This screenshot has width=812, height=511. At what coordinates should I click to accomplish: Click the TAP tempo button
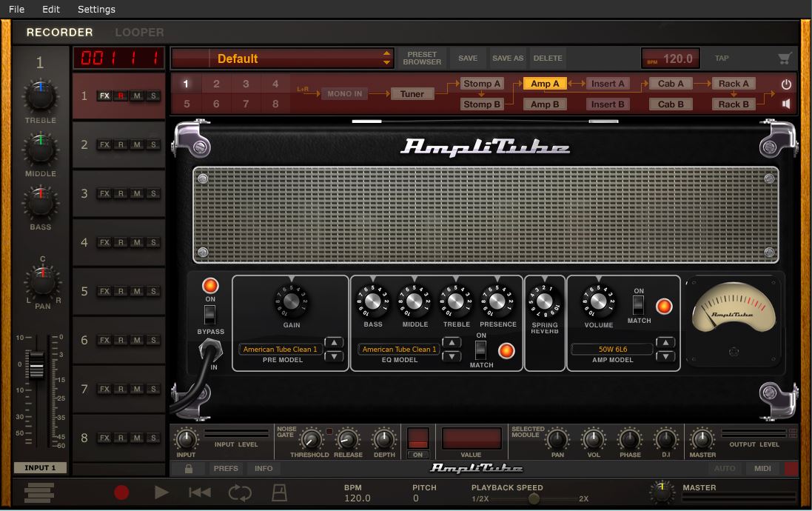[x=722, y=58]
